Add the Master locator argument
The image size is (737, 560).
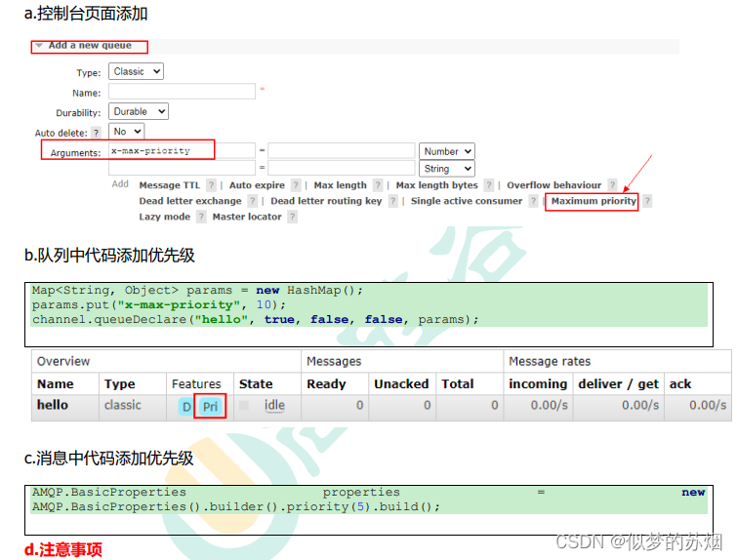pyautogui.click(x=247, y=217)
